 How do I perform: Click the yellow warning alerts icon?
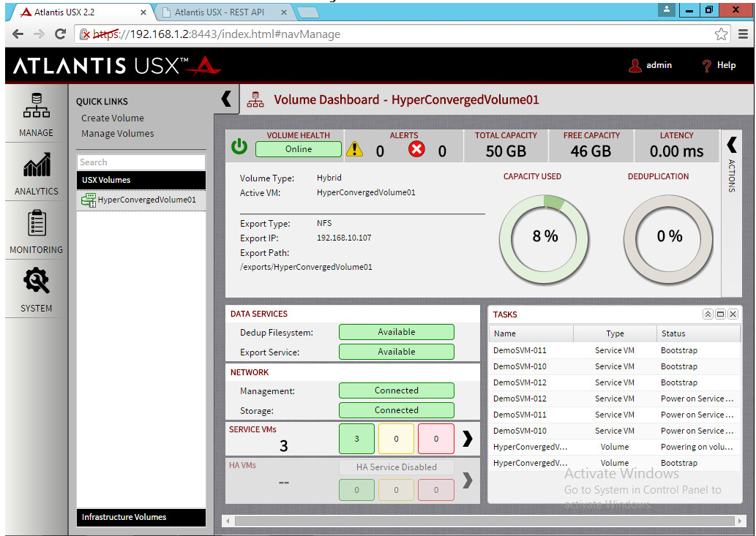354,149
